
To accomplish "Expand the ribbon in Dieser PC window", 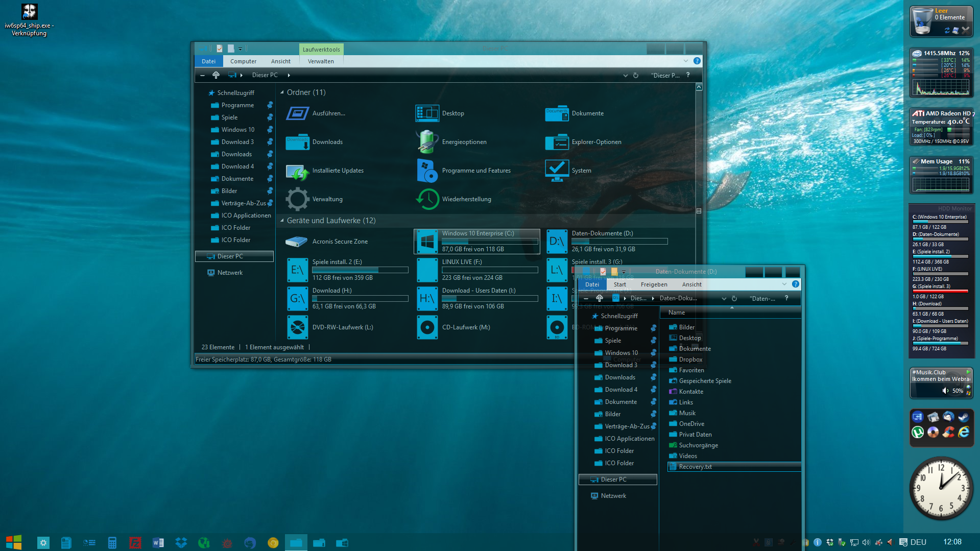I will [685, 61].
